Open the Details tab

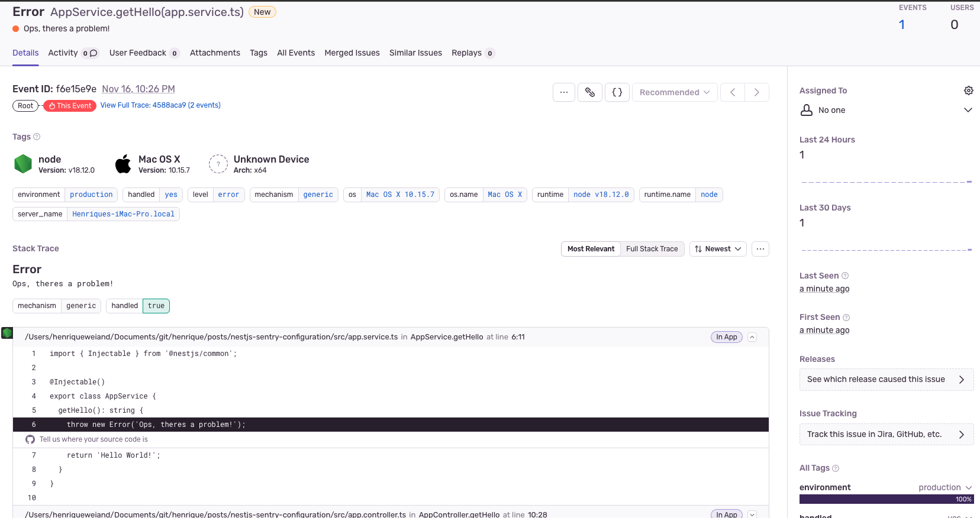(25, 53)
